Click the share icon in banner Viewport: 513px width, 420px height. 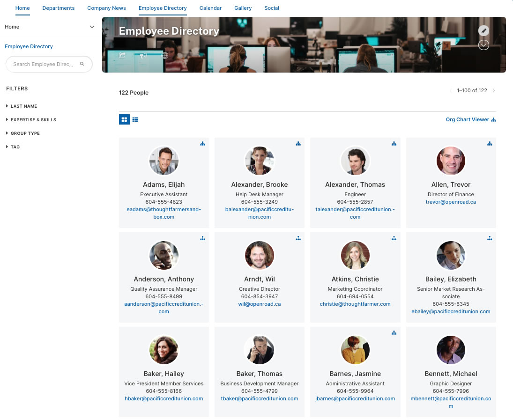[122, 55]
